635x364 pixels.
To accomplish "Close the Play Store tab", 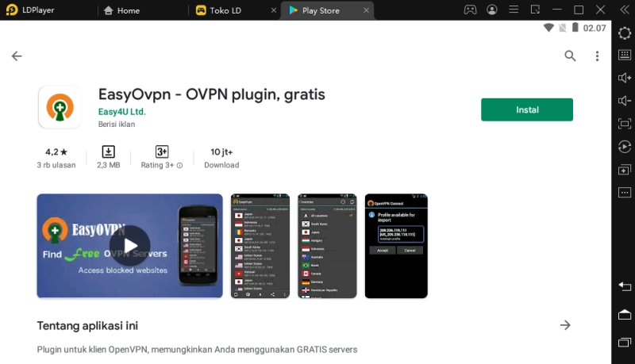I will click(x=366, y=10).
